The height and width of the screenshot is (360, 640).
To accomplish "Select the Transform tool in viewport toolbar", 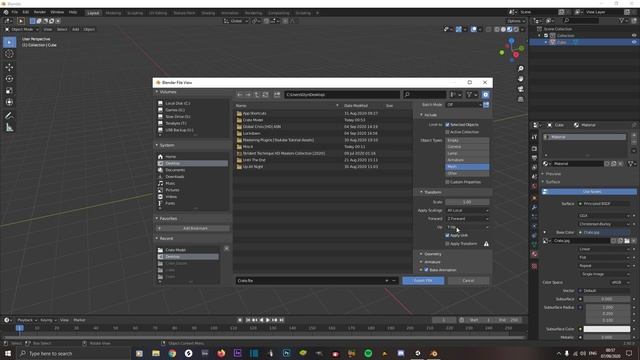I will (x=9, y=102).
